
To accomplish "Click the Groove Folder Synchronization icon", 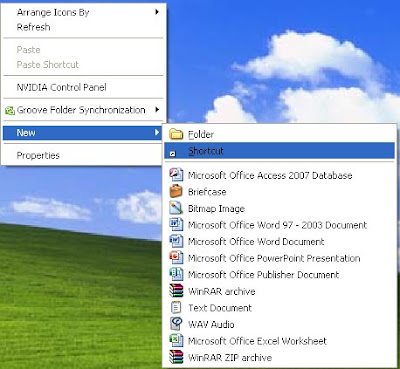I will pyautogui.click(x=10, y=110).
